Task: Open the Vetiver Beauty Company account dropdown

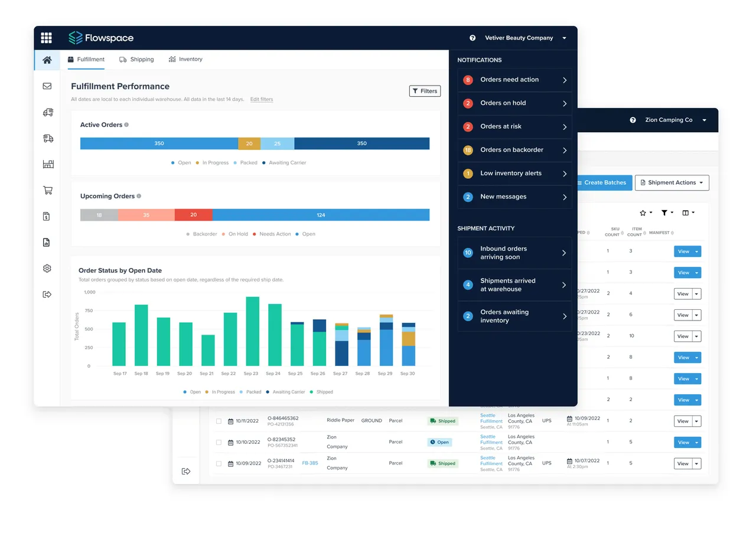Action: [x=526, y=38]
